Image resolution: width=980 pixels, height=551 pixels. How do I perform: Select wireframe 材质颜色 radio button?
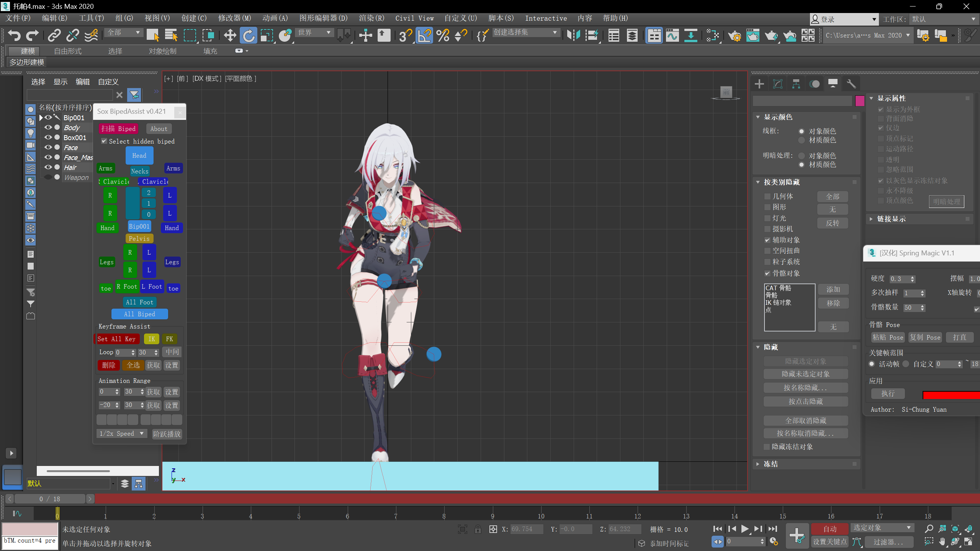point(801,140)
